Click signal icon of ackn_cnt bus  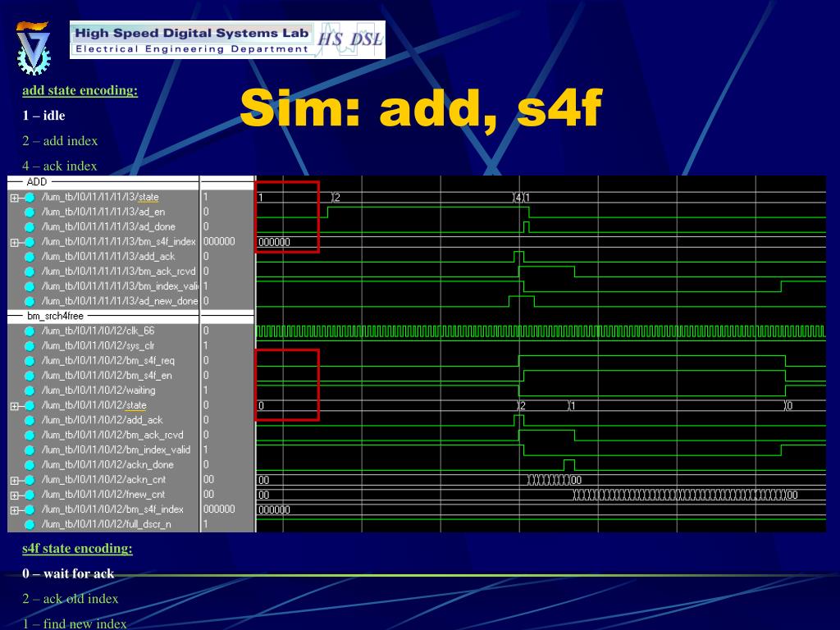pos(30,480)
